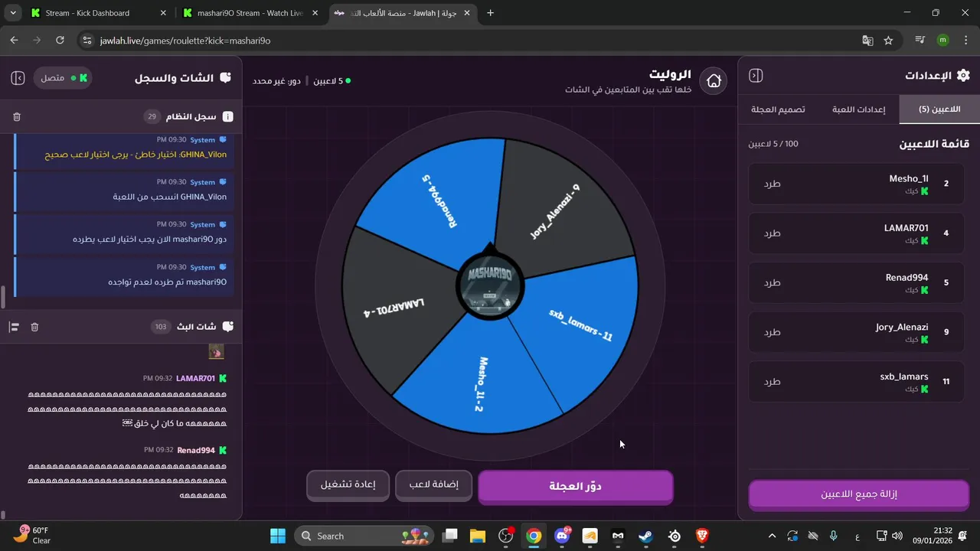Kick player Jory_Alenazi with طرد
This screenshot has height=551, width=980.
click(x=772, y=332)
